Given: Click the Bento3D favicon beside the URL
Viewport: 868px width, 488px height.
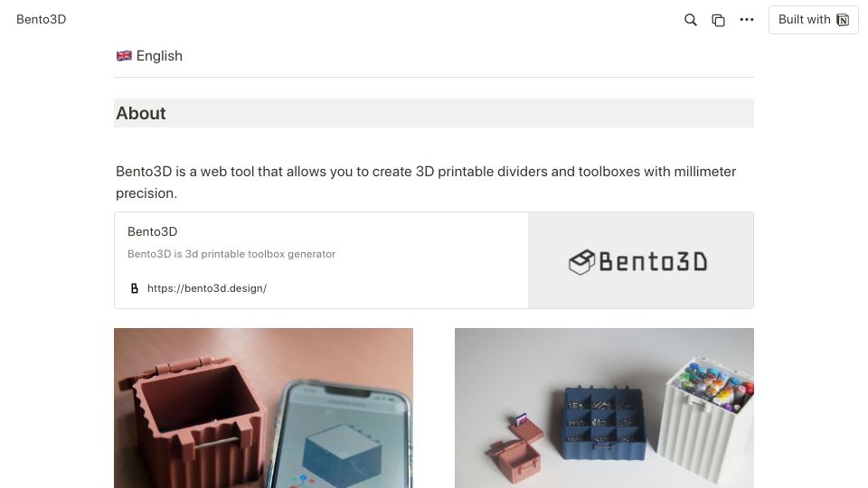Looking at the screenshot, I should coord(134,288).
